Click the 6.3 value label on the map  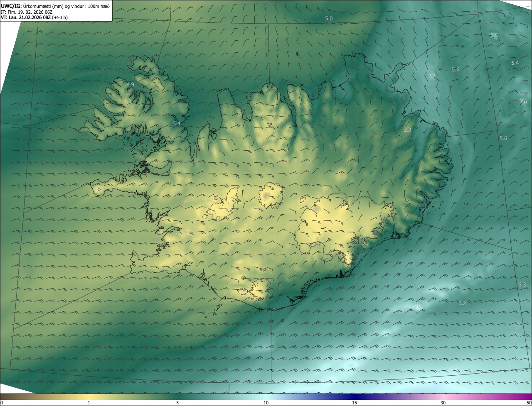coord(522,284)
